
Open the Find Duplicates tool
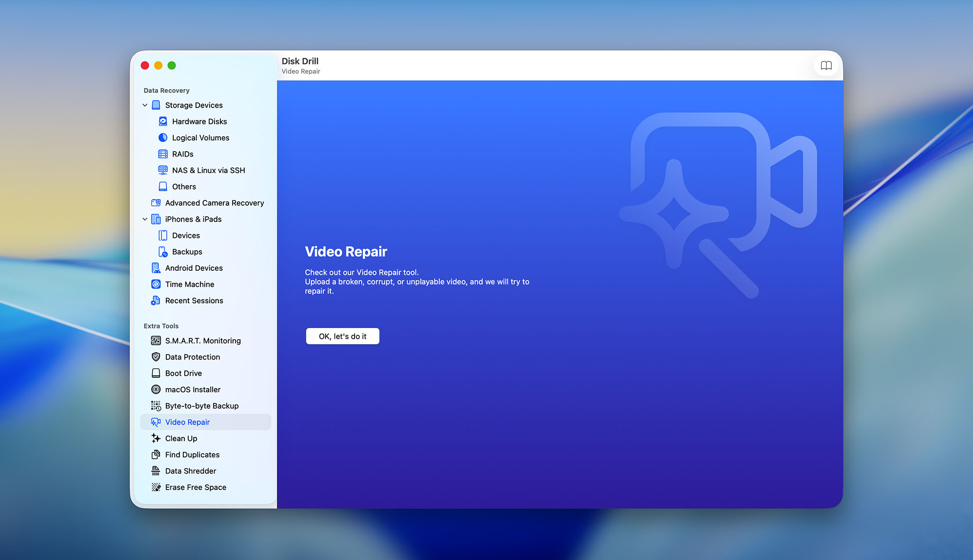pos(192,455)
